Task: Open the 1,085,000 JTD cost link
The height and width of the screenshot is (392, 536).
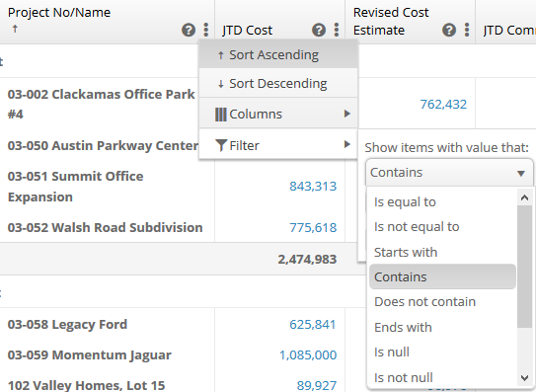Action: tap(308, 355)
